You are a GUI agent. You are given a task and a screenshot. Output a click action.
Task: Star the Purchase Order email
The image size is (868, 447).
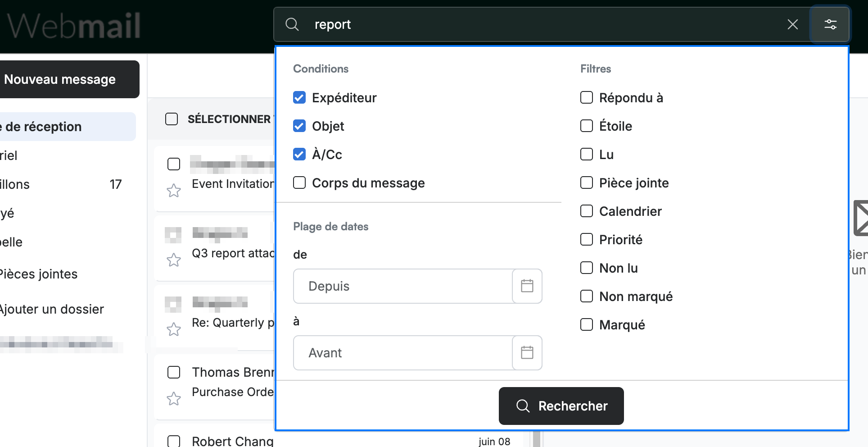[x=174, y=399]
